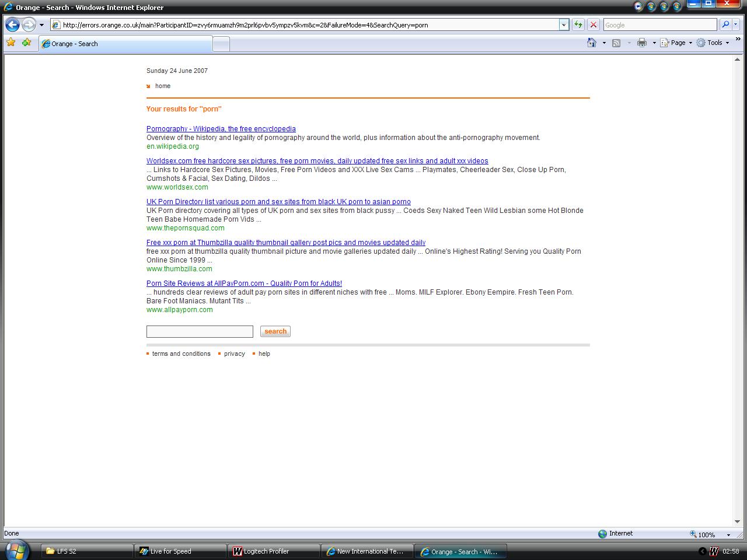
Task: Switch to "Live for Speed" in the taskbar
Action: click(180, 551)
